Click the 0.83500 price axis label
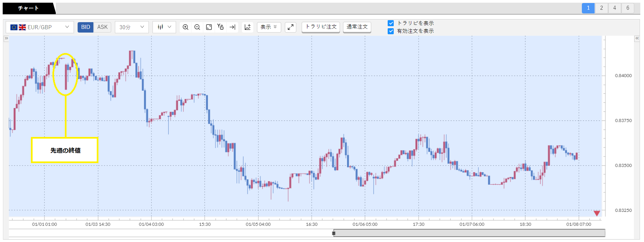The image size is (644, 242). tap(623, 165)
